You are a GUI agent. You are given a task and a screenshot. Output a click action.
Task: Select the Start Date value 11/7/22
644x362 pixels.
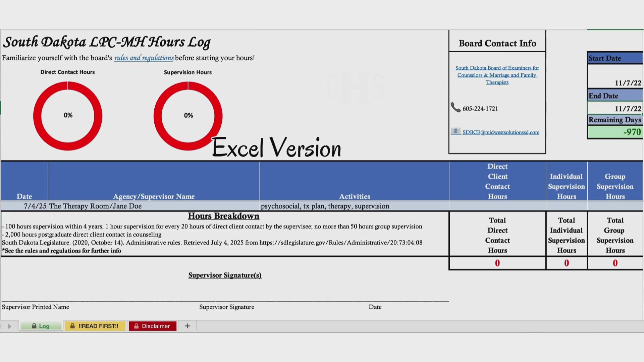click(x=615, y=76)
